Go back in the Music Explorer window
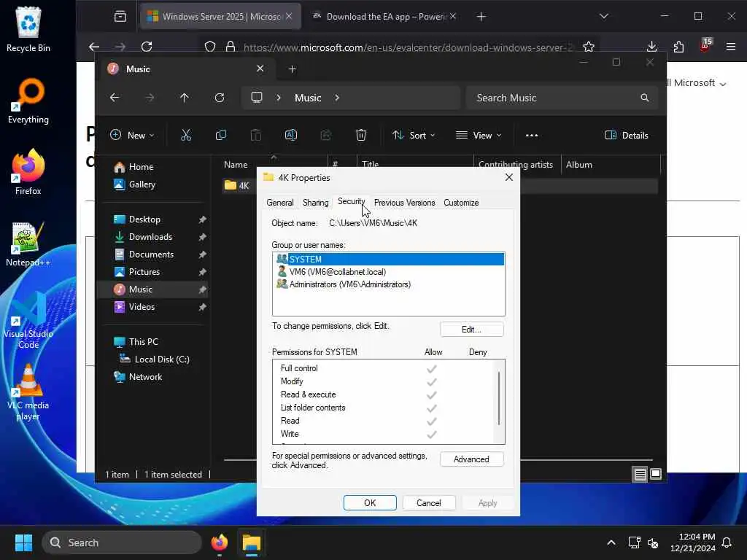The height and width of the screenshot is (560, 747). click(115, 98)
